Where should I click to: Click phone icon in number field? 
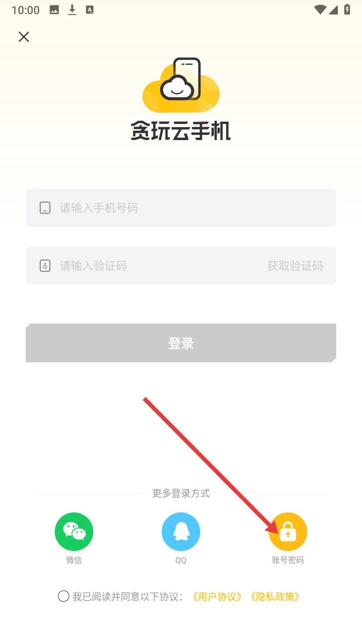[45, 208]
